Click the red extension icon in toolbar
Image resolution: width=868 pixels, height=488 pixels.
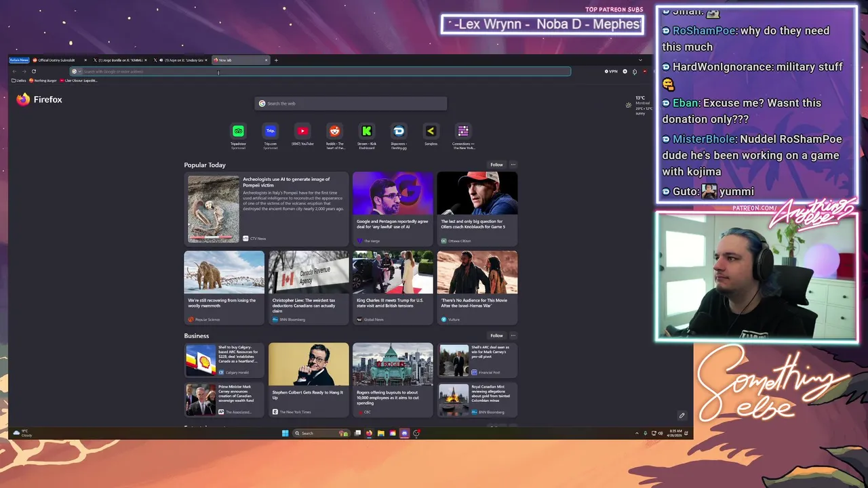point(645,71)
